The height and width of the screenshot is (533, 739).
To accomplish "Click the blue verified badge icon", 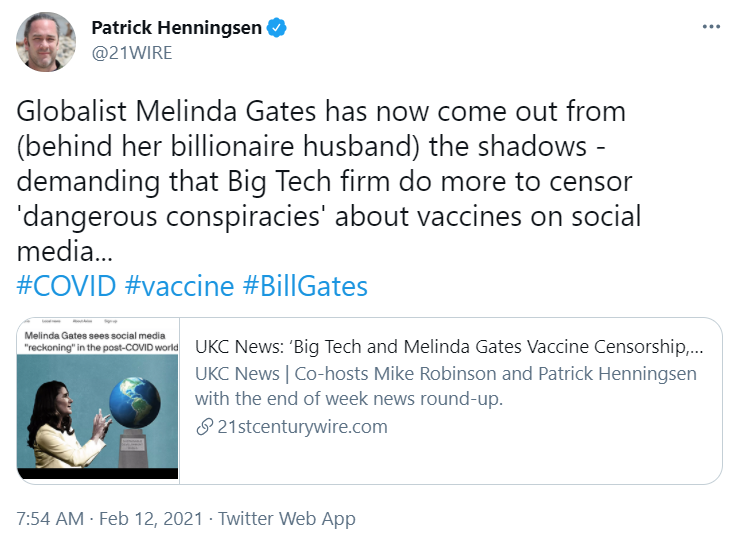I will pyautogui.click(x=277, y=28).
